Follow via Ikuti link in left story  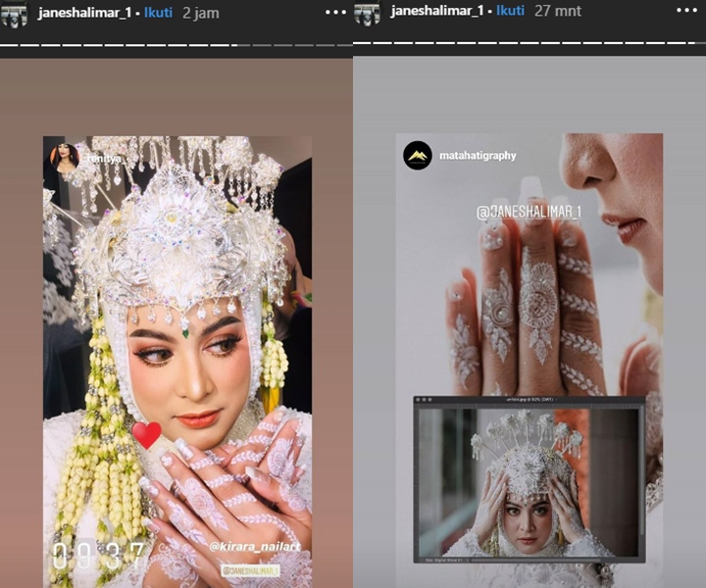(x=158, y=13)
